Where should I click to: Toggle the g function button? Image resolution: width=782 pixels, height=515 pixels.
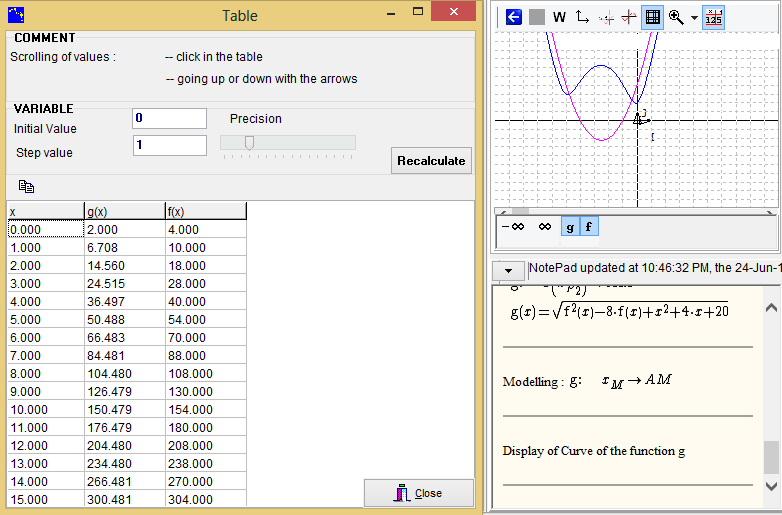[x=571, y=227]
